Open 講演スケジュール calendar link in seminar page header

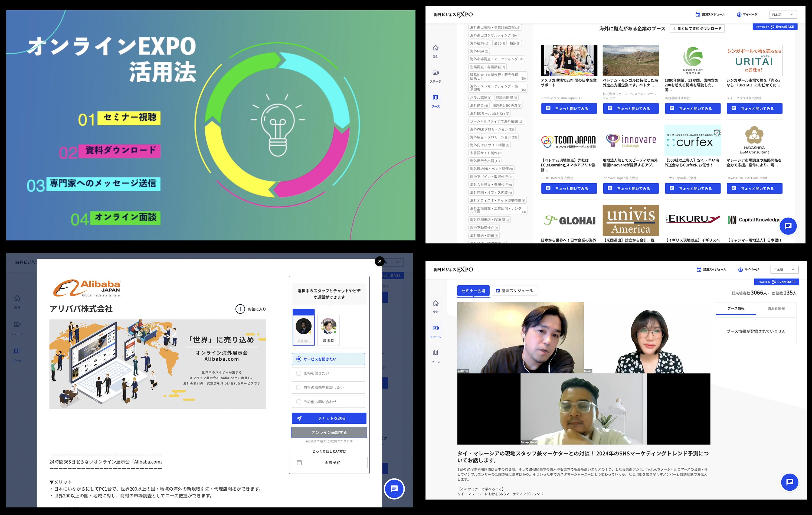pos(712,269)
